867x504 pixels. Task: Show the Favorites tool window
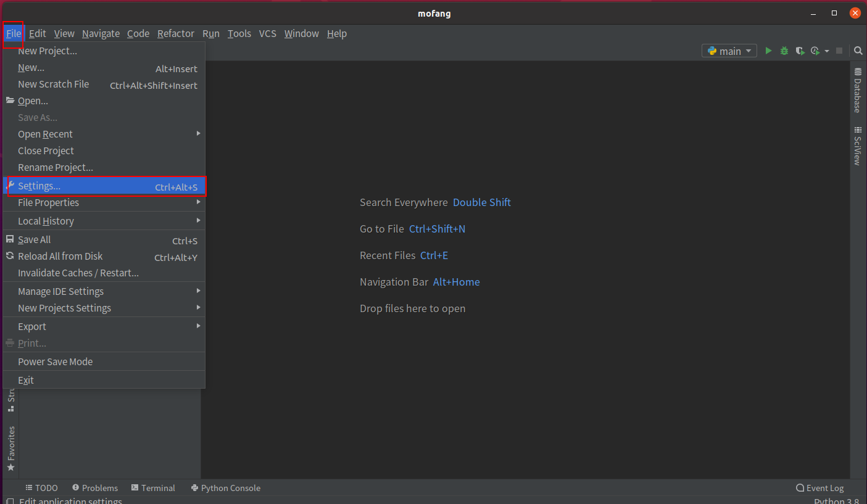click(10, 448)
